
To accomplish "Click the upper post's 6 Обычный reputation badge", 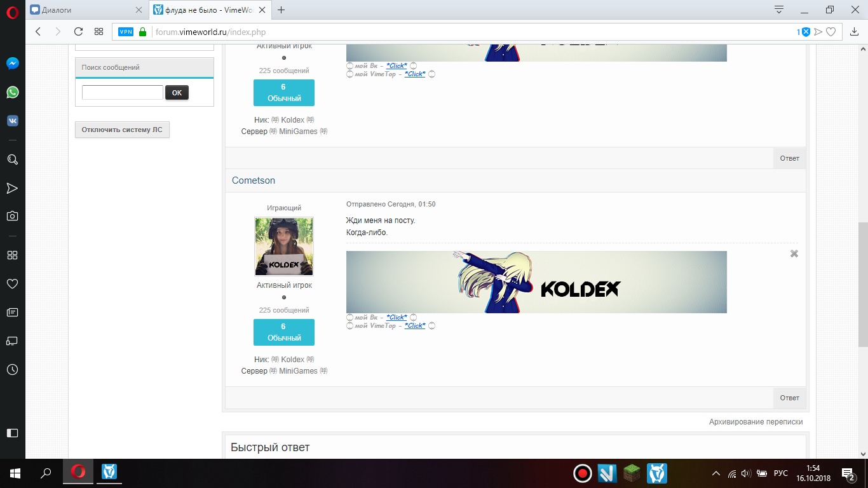I will coord(284,93).
